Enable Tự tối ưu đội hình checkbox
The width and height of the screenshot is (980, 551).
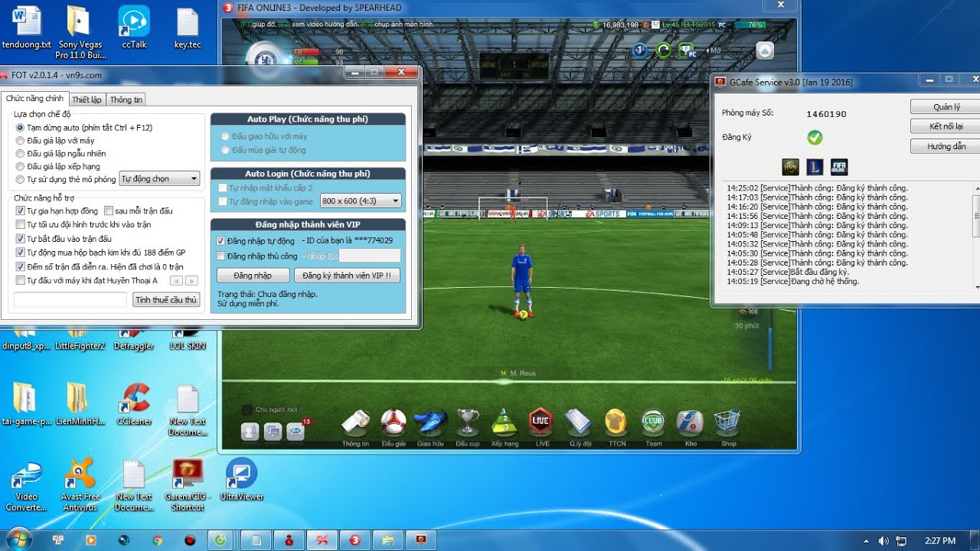(21, 224)
